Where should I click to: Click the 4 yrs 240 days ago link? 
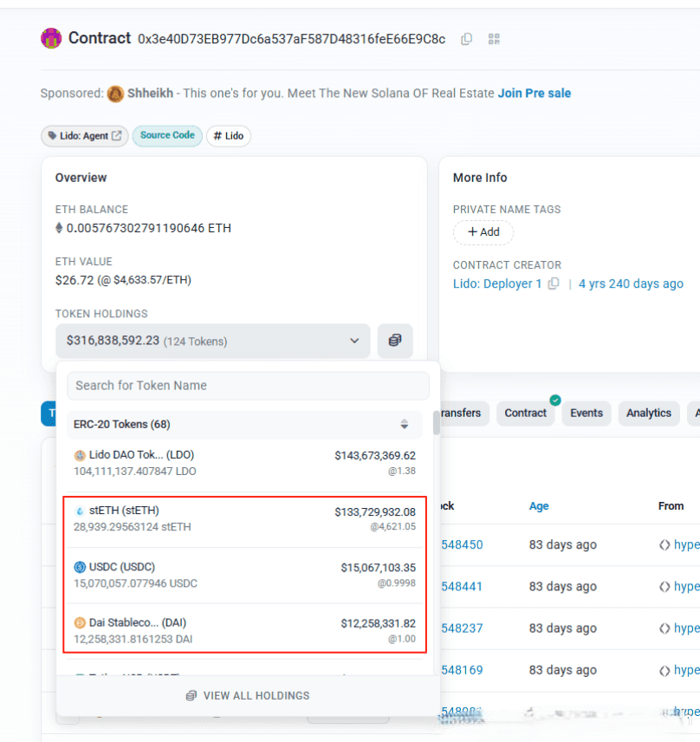click(x=631, y=283)
